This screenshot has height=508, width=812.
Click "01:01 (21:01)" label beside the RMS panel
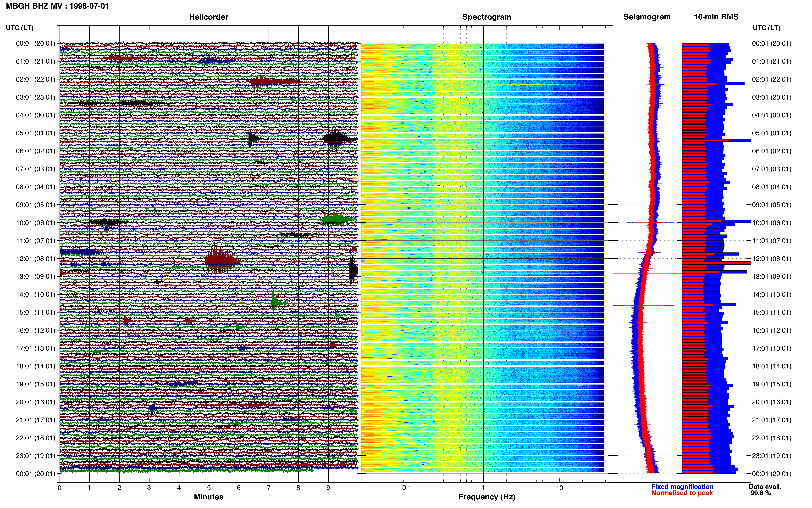[x=772, y=61]
